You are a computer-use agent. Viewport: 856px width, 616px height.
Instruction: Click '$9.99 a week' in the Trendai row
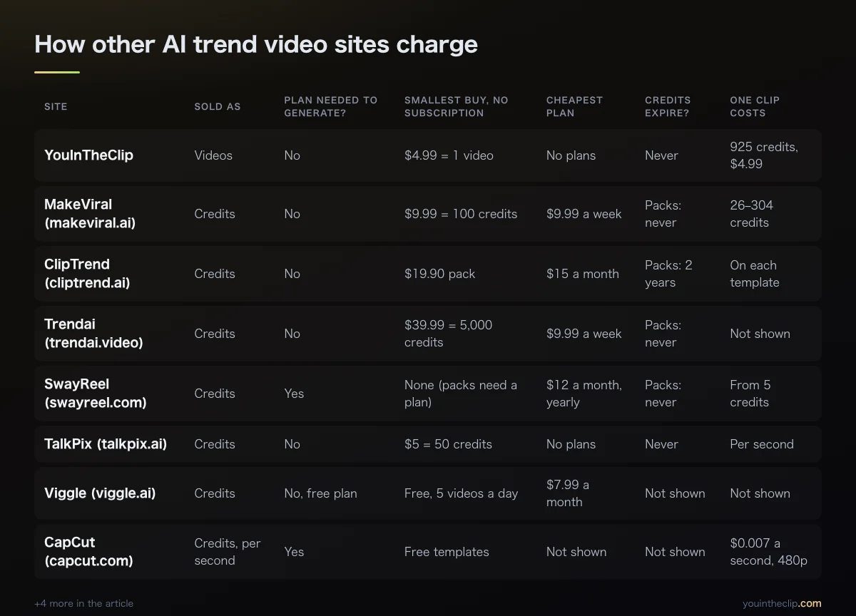(x=584, y=333)
